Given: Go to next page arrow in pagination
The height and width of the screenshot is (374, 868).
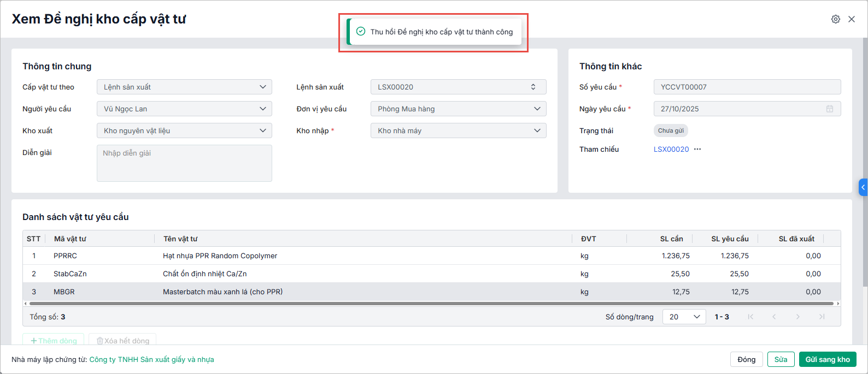Looking at the screenshot, I should tap(798, 317).
